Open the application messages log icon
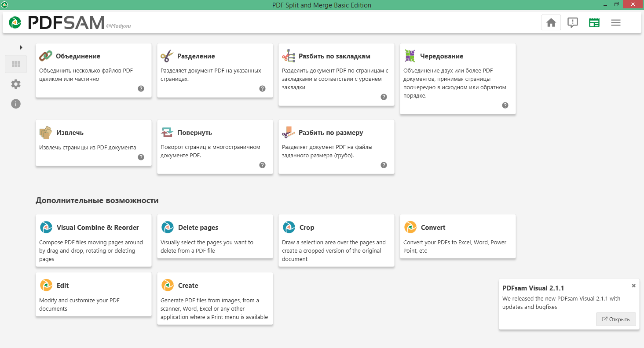Screen dimensions: 644x348 [573, 22]
